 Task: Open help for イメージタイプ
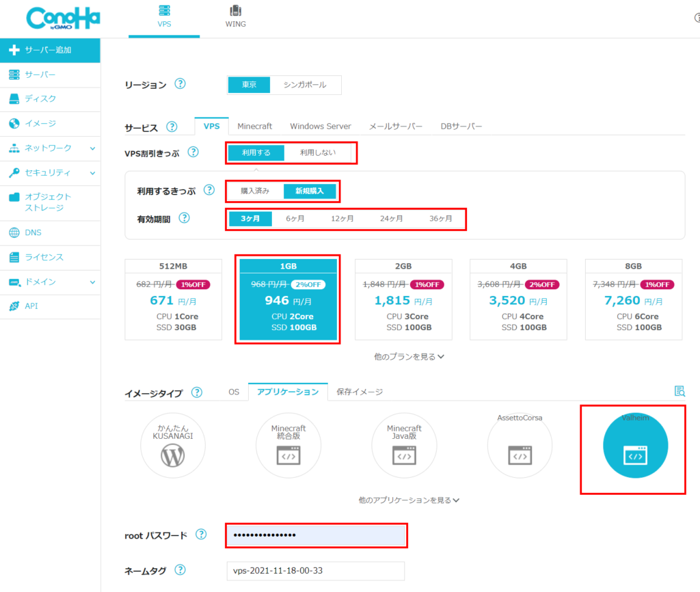click(x=196, y=392)
